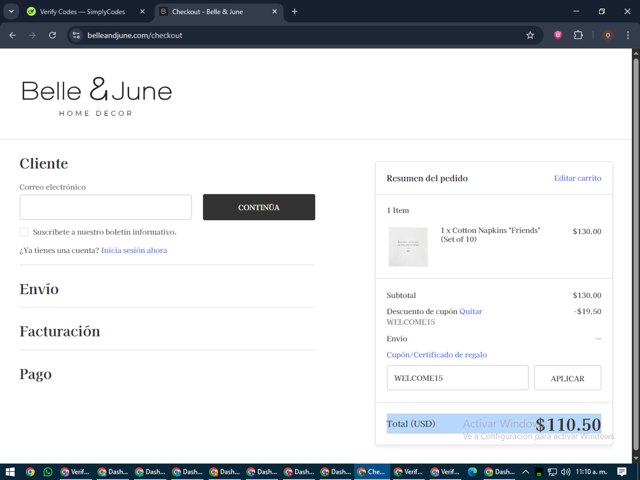The height and width of the screenshot is (480, 640).
Task: Click the Pago section heading
Action: tap(36, 374)
